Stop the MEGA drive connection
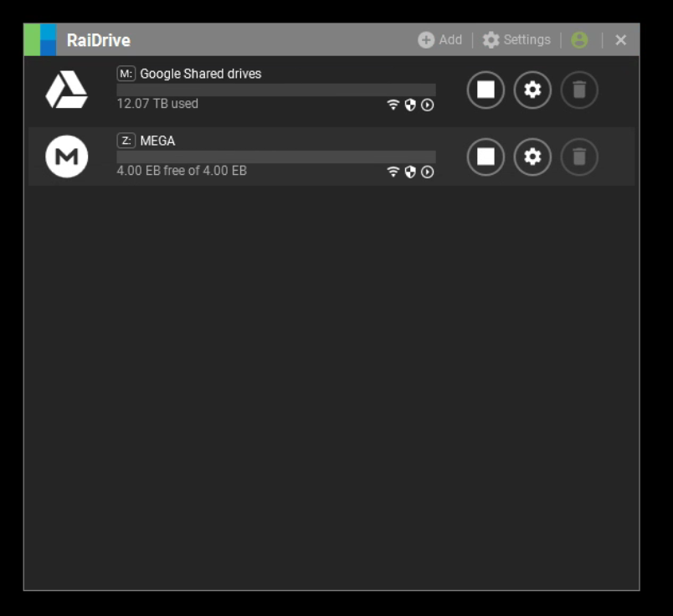 (485, 157)
